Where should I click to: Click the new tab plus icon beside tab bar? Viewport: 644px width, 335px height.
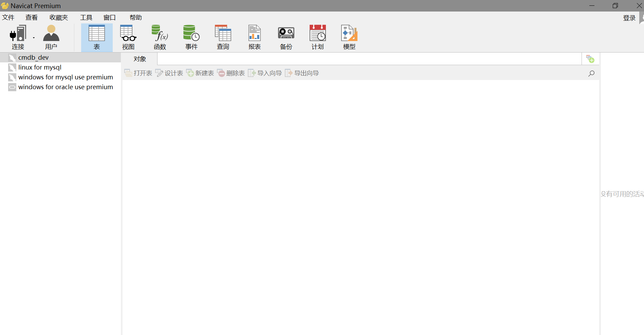coord(590,59)
